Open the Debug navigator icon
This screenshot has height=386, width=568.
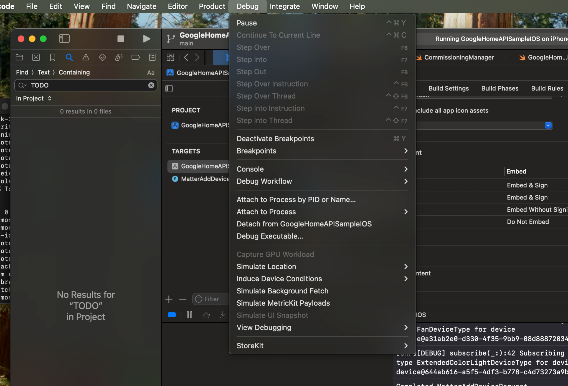tap(119, 57)
